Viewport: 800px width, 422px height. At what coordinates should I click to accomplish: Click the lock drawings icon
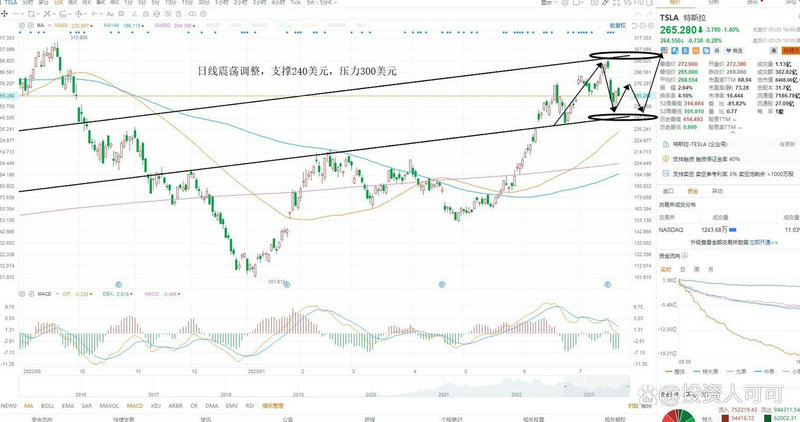157,14
